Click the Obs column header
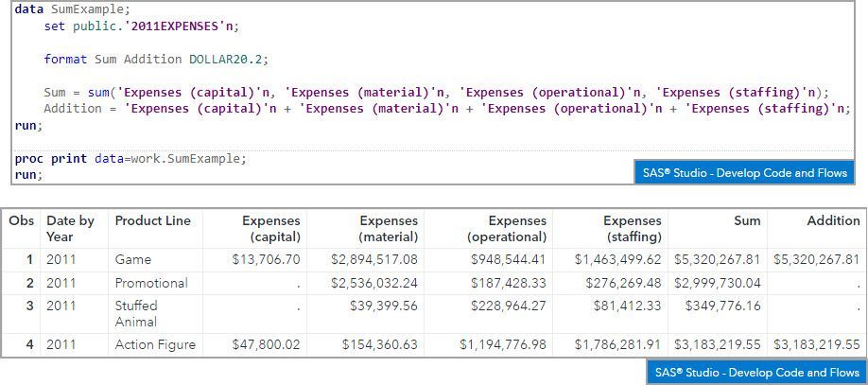Image resolution: width=868 pixels, height=385 pixels. 21,220
